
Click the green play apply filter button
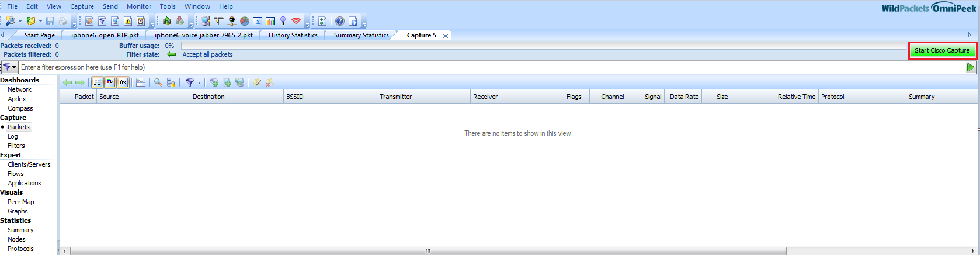[971, 67]
